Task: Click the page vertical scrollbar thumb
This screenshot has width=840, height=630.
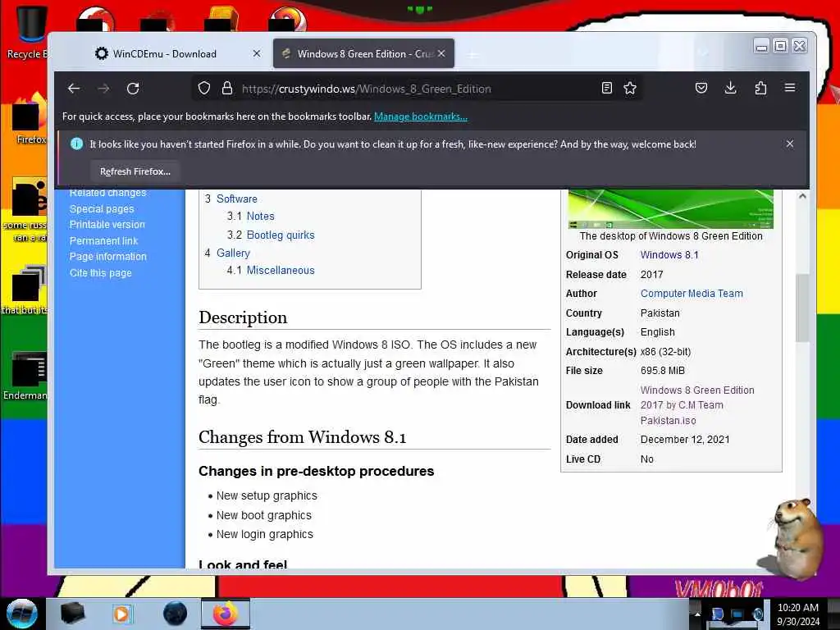Action: coord(802,308)
